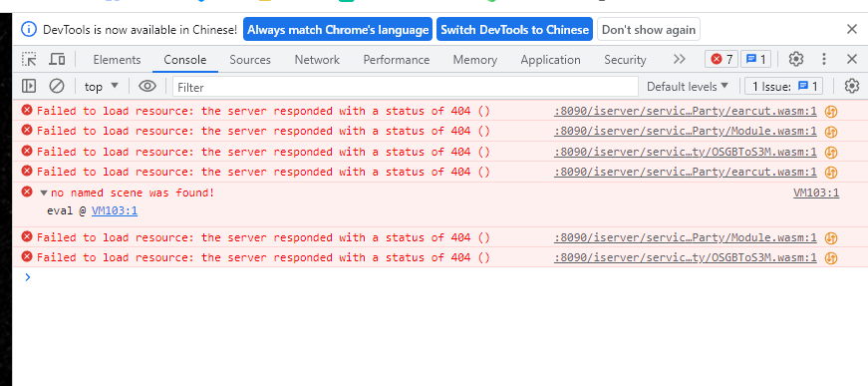Open the VM103:1 link after eval @
The image size is (868, 386).
coord(115,211)
